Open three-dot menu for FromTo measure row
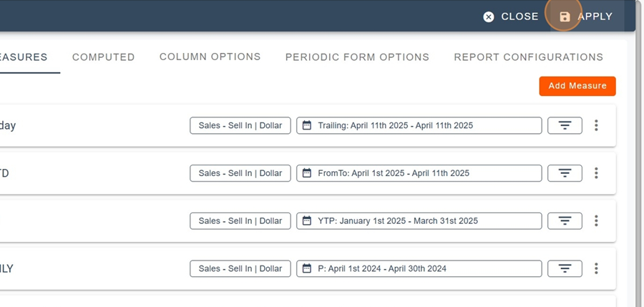 [596, 173]
